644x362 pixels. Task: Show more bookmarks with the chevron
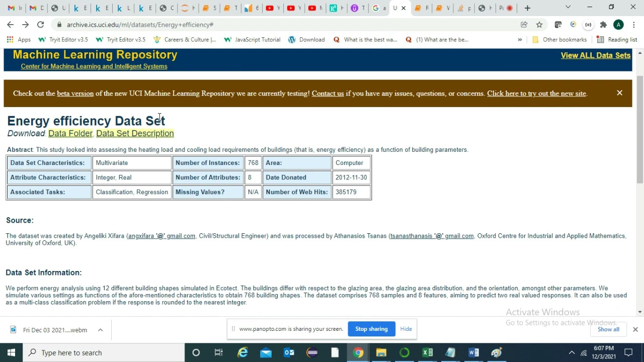[x=520, y=40]
